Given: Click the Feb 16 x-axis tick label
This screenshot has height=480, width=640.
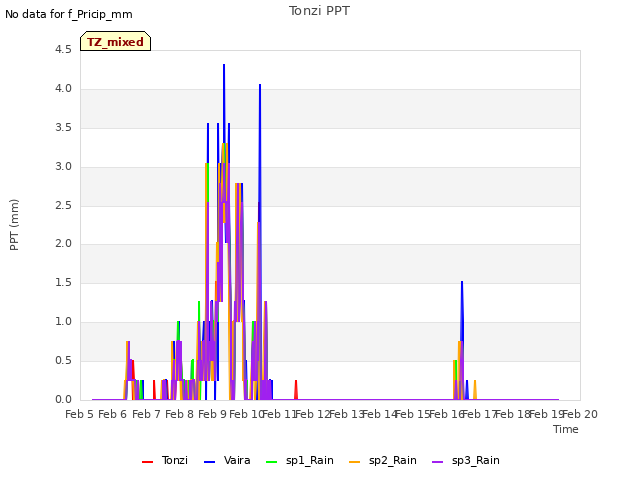Looking at the screenshot, I should (446, 414).
